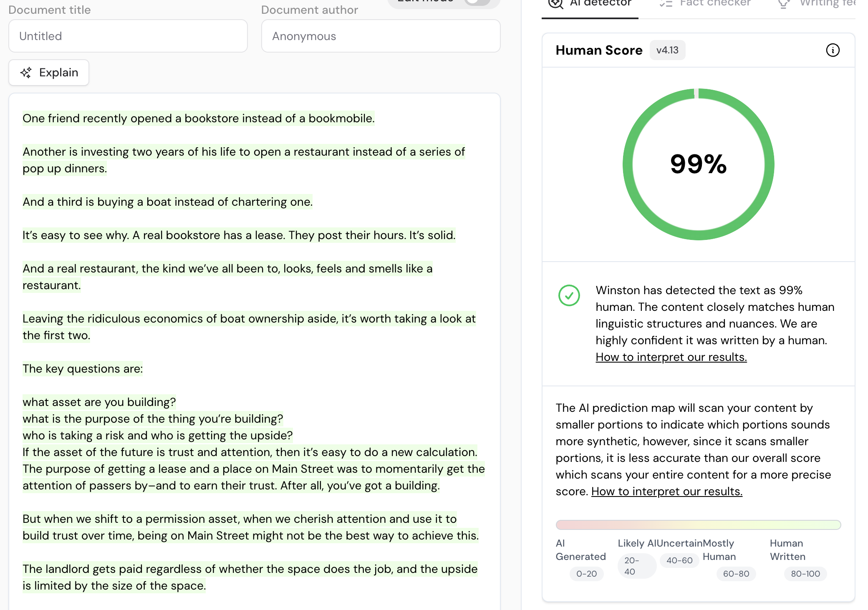Image resolution: width=868 pixels, height=610 pixels.
Task: Click the 80-100 Human Written range badge
Action: 805,574
